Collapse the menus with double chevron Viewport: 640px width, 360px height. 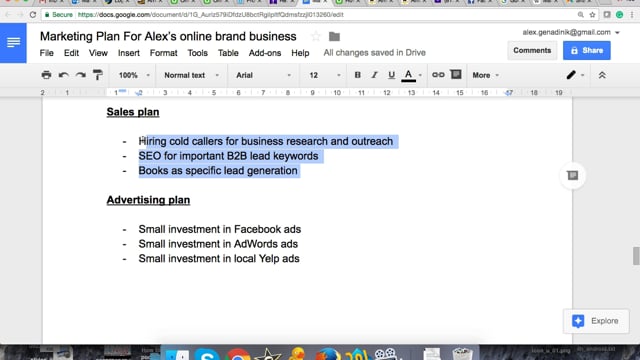[602, 75]
